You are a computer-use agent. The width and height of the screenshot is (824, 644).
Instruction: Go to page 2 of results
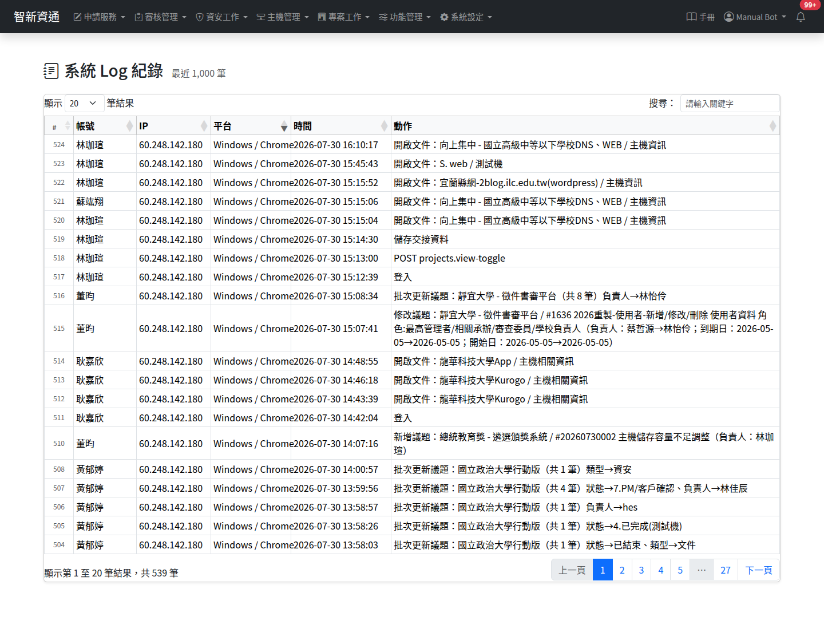(622, 570)
